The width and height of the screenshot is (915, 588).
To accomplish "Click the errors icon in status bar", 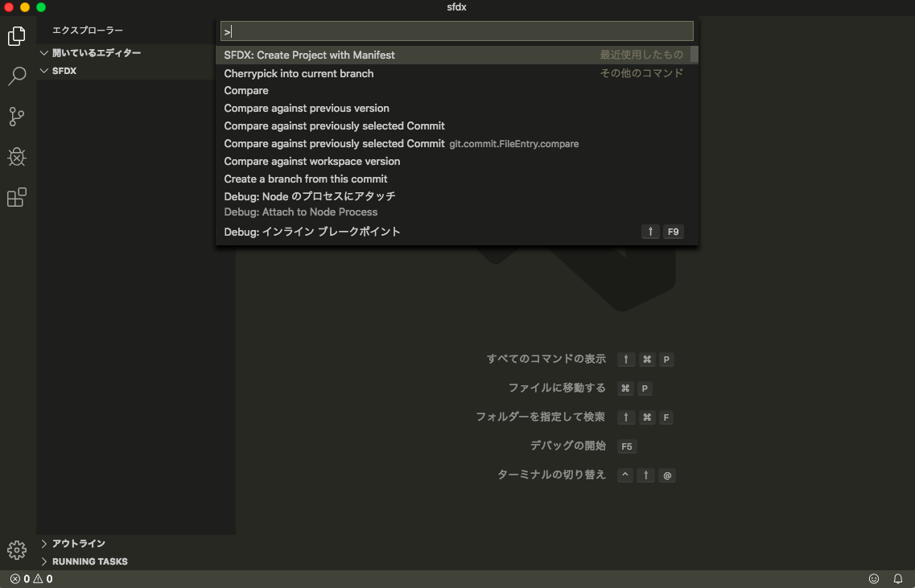I will 15,578.
